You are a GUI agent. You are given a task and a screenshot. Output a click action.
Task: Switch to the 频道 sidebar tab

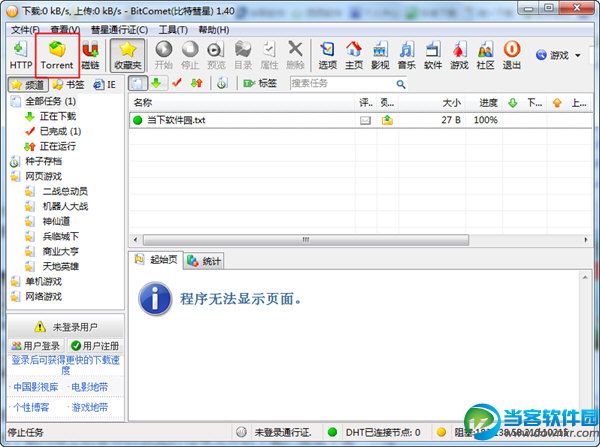point(28,85)
